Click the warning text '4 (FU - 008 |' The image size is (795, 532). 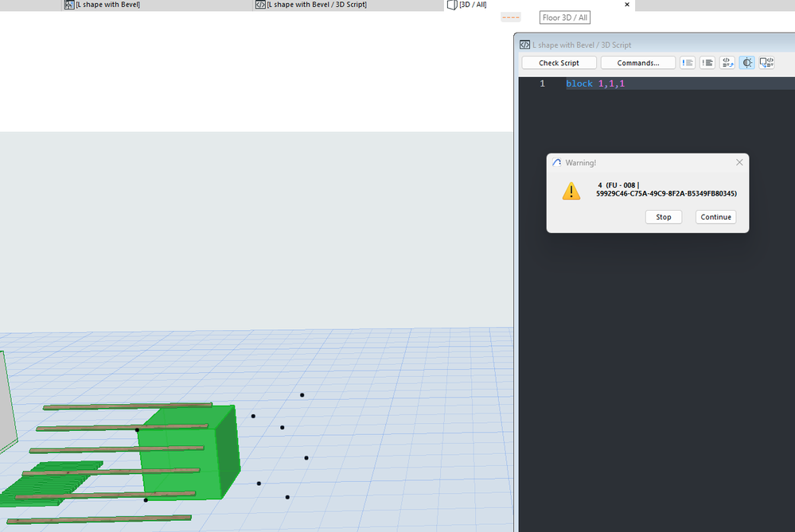pyautogui.click(x=618, y=185)
